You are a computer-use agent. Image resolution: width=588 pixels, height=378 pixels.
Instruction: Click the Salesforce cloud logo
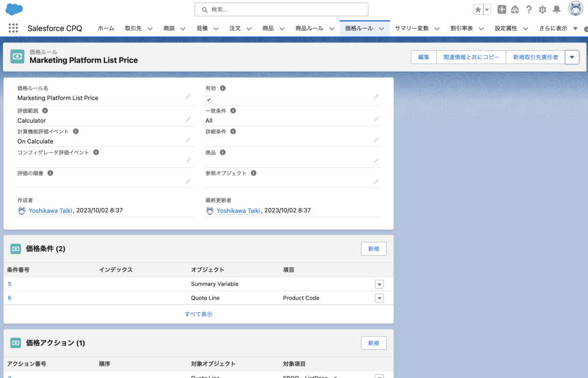[x=13, y=9]
